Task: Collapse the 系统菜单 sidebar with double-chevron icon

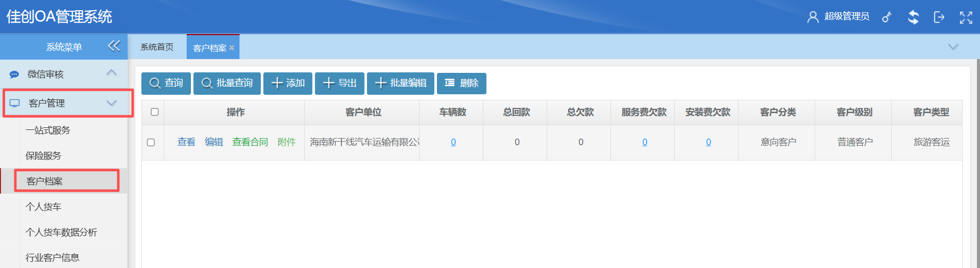Action: pyautogui.click(x=114, y=46)
